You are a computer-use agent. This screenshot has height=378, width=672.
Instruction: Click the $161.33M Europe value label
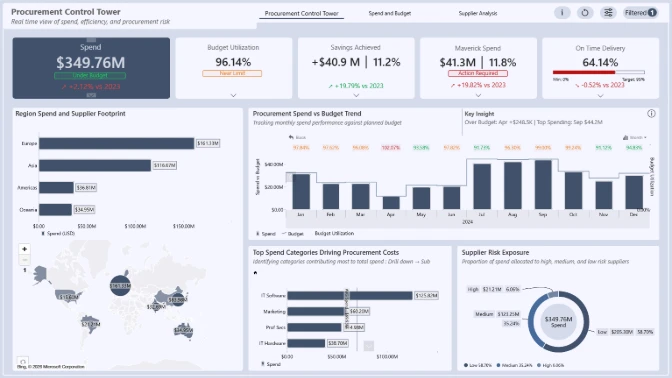[x=208, y=143]
